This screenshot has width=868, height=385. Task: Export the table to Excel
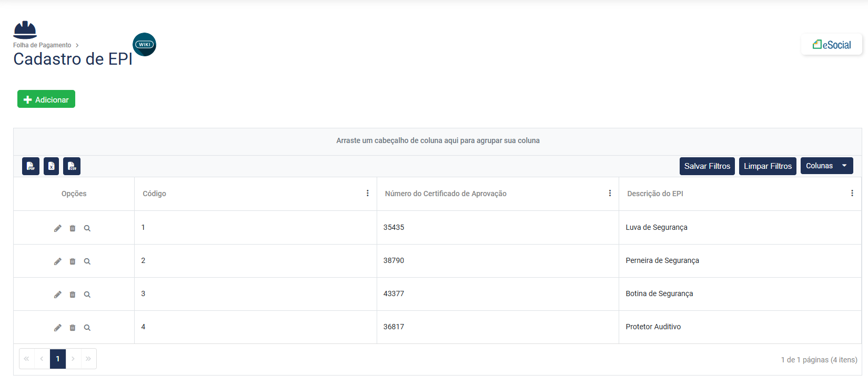click(x=51, y=166)
